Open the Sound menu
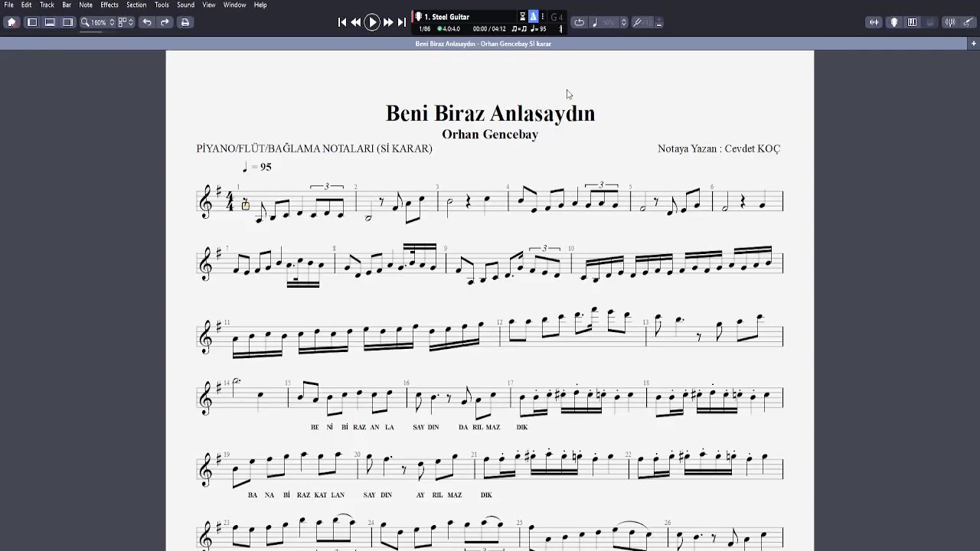 186,5
